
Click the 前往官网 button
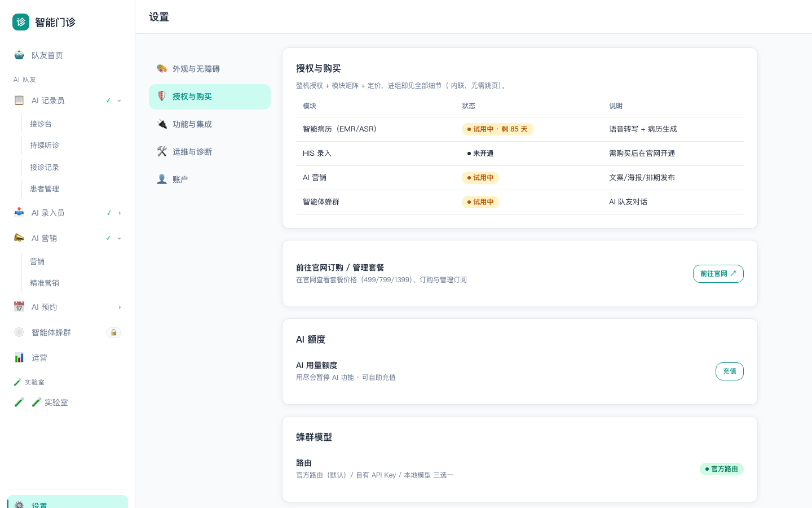pyautogui.click(x=718, y=274)
